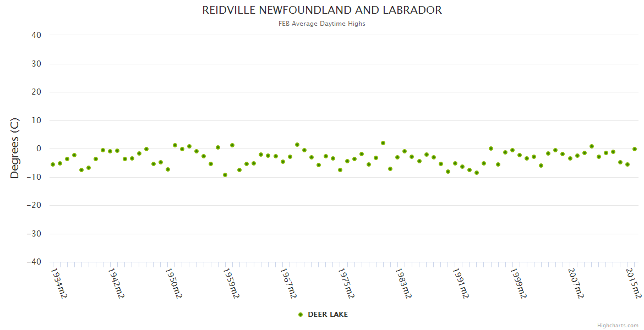Open the Highcharts.com credits link
The height and width of the screenshot is (330, 644).
tap(618, 325)
